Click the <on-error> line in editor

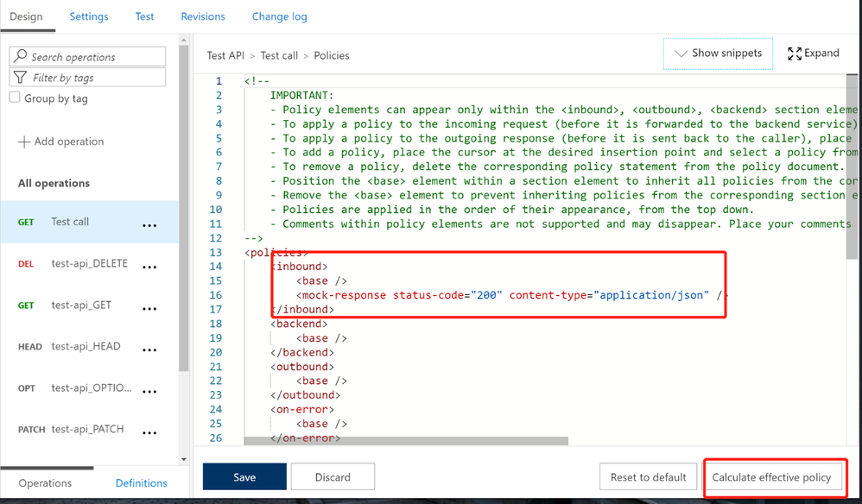click(x=302, y=410)
